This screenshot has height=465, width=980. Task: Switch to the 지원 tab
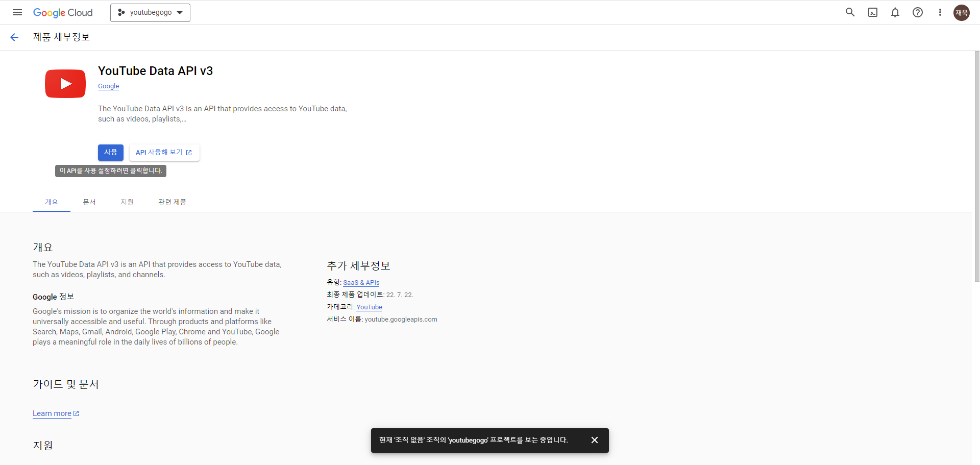coord(127,202)
